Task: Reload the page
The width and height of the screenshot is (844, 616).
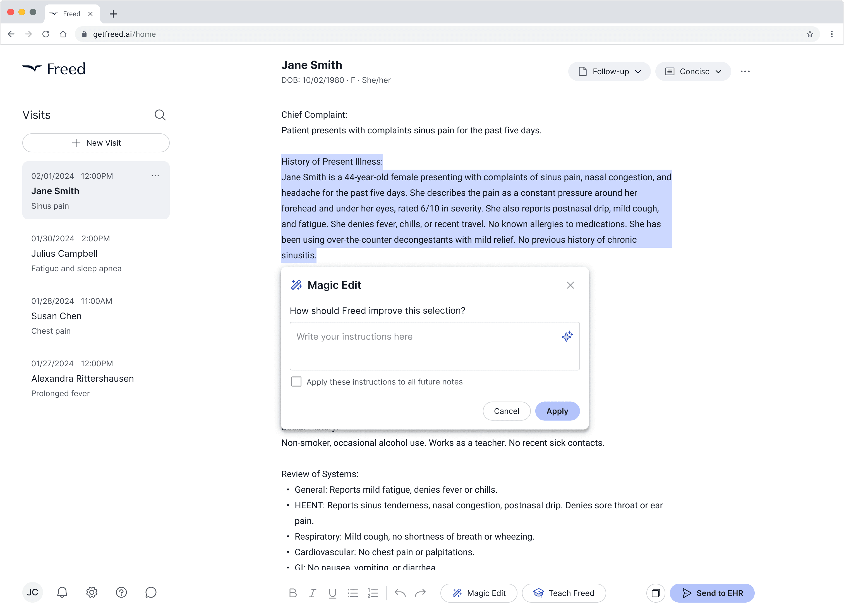Action: (46, 34)
